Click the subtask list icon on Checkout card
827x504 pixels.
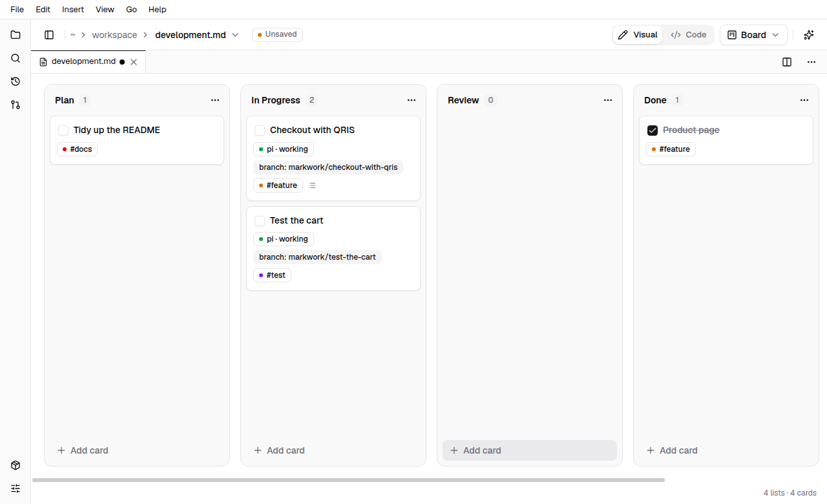[312, 185]
